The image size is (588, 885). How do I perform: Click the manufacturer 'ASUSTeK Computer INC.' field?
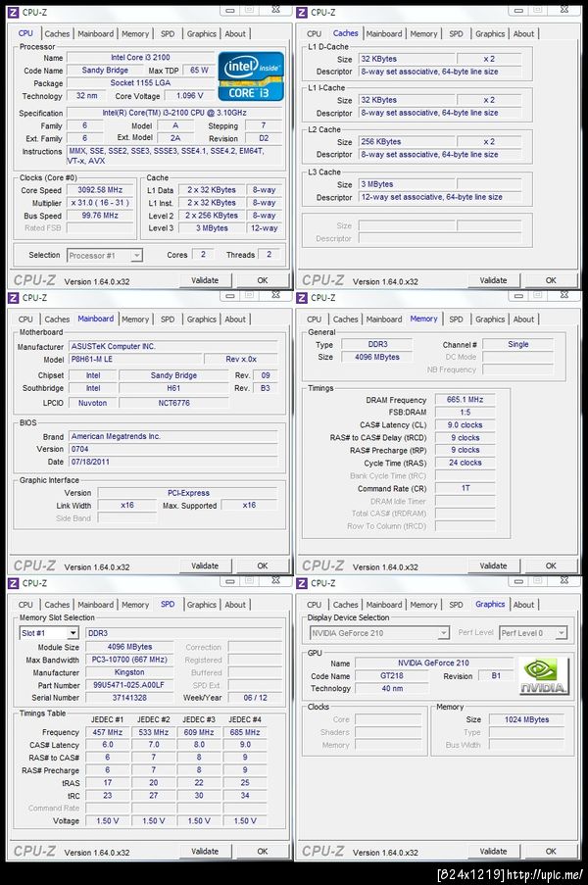pos(173,347)
